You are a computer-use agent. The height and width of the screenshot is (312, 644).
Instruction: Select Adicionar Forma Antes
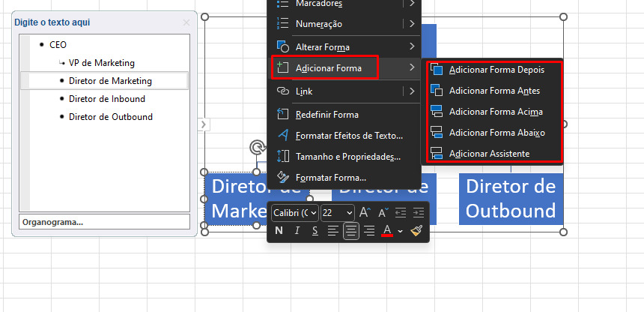tap(493, 91)
